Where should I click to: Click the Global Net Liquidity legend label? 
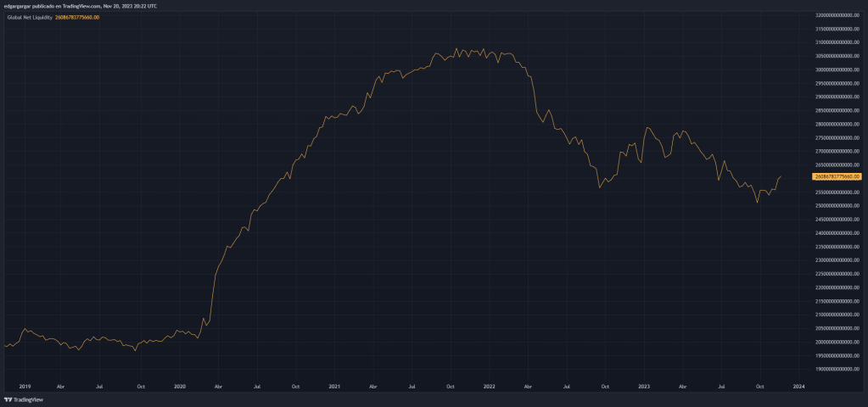click(x=36, y=17)
